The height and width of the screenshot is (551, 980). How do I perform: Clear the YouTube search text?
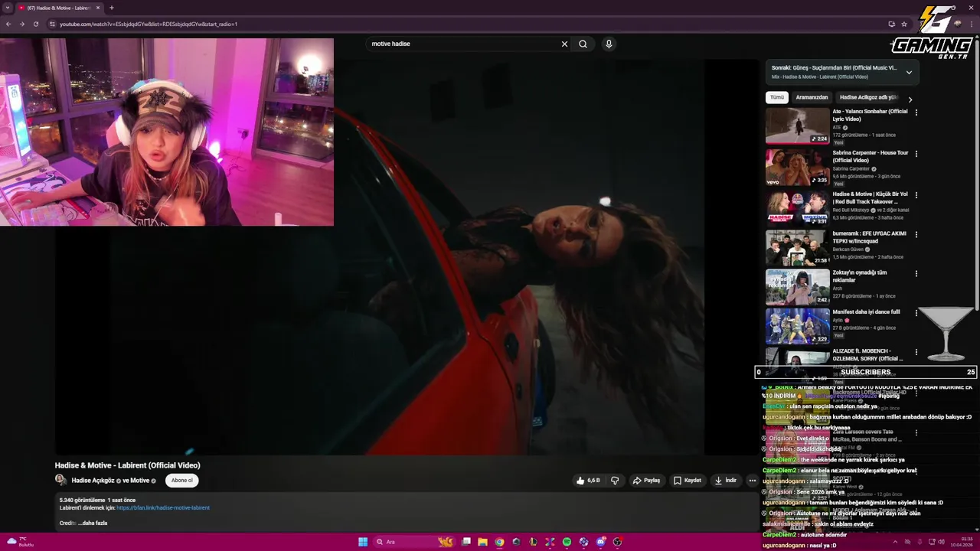click(564, 44)
